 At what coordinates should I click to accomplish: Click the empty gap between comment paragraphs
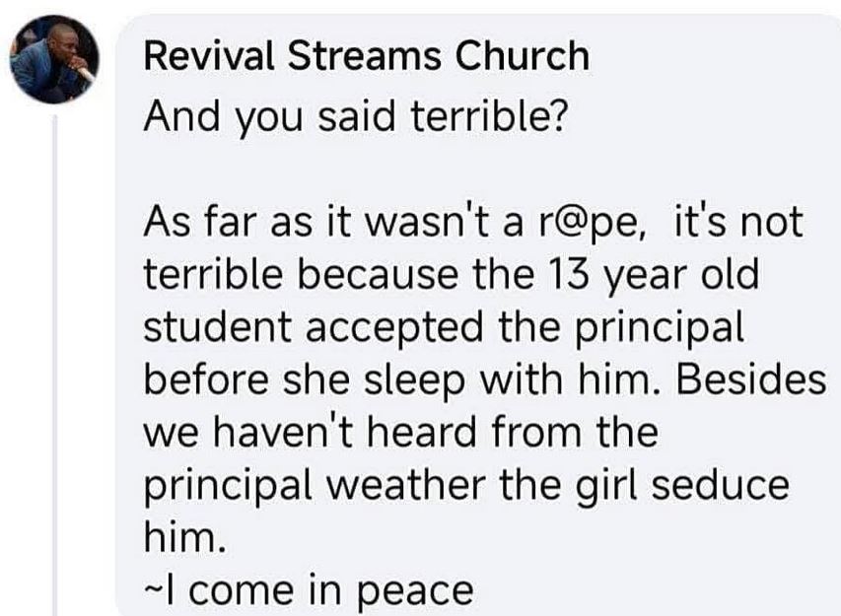394,170
